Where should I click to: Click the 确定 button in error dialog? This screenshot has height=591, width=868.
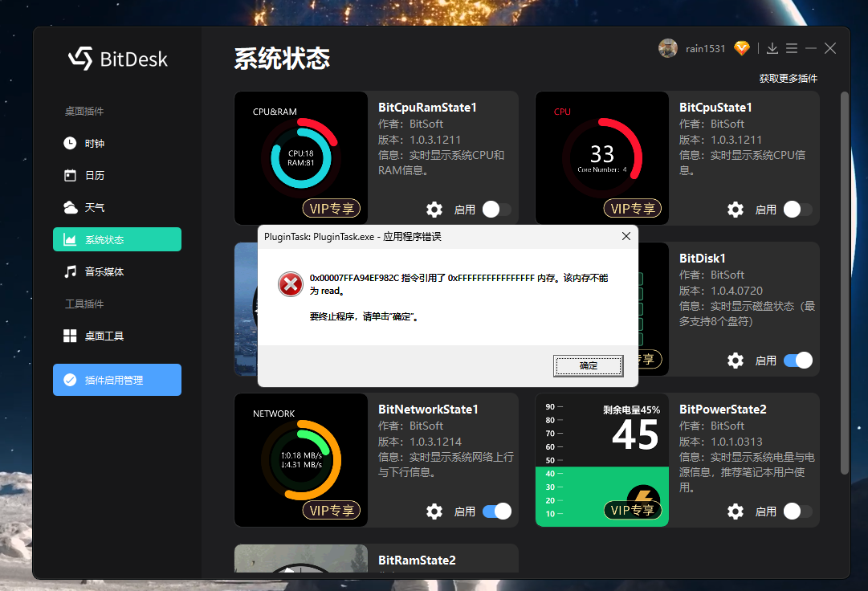pyautogui.click(x=589, y=366)
